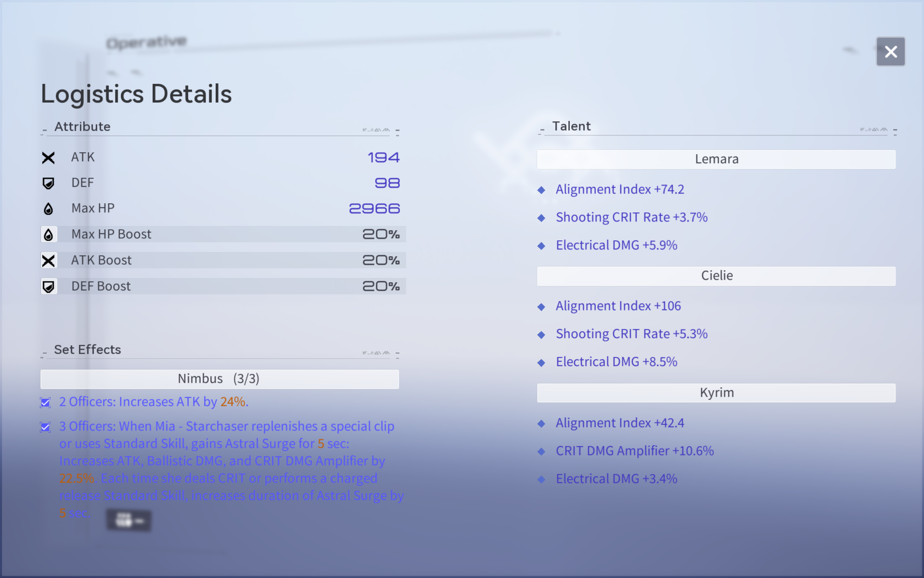Click Kyrim's Electrical DMG +3.4% talent

click(x=616, y=479)
